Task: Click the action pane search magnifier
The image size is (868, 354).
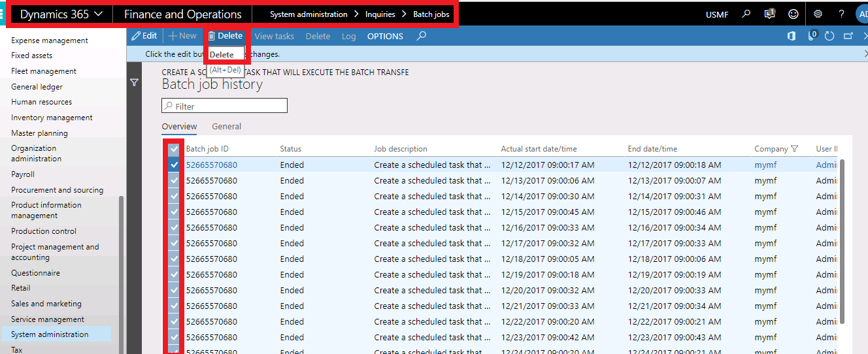Action: click(x=422, y=36)
